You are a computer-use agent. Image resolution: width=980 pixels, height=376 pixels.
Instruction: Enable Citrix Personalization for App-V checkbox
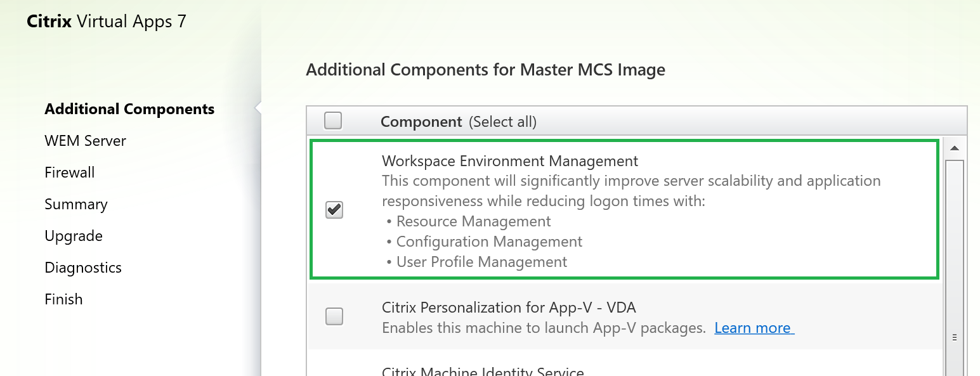coord(334,316)
